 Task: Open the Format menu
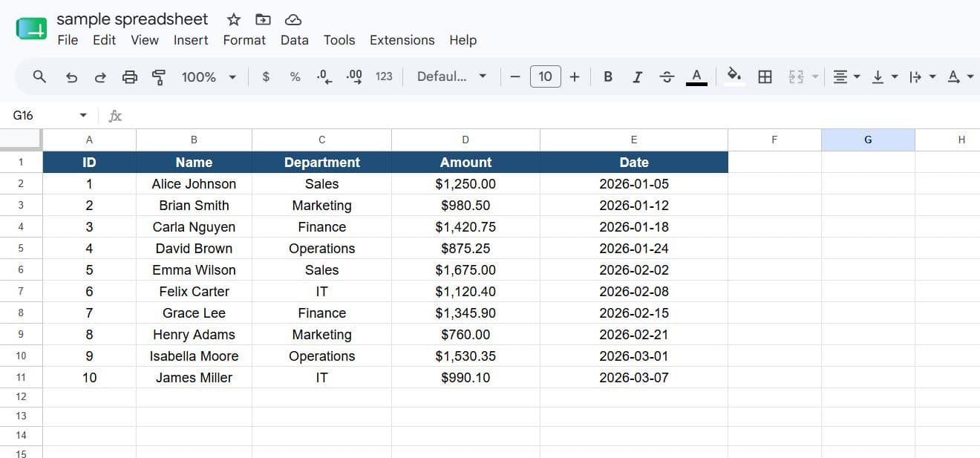coord(244,40)
